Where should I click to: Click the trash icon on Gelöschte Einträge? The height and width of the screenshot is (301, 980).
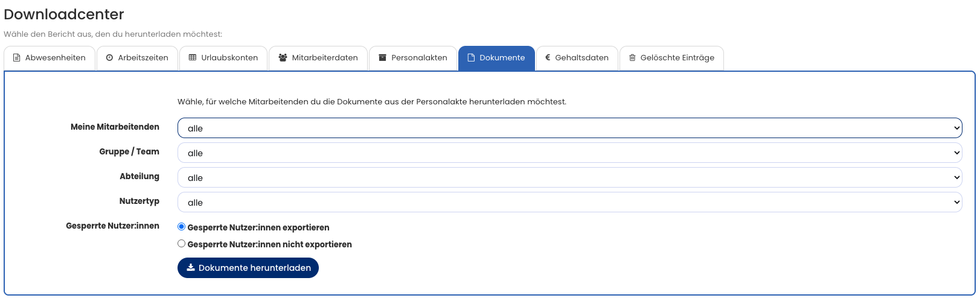[x=632, y=58]
